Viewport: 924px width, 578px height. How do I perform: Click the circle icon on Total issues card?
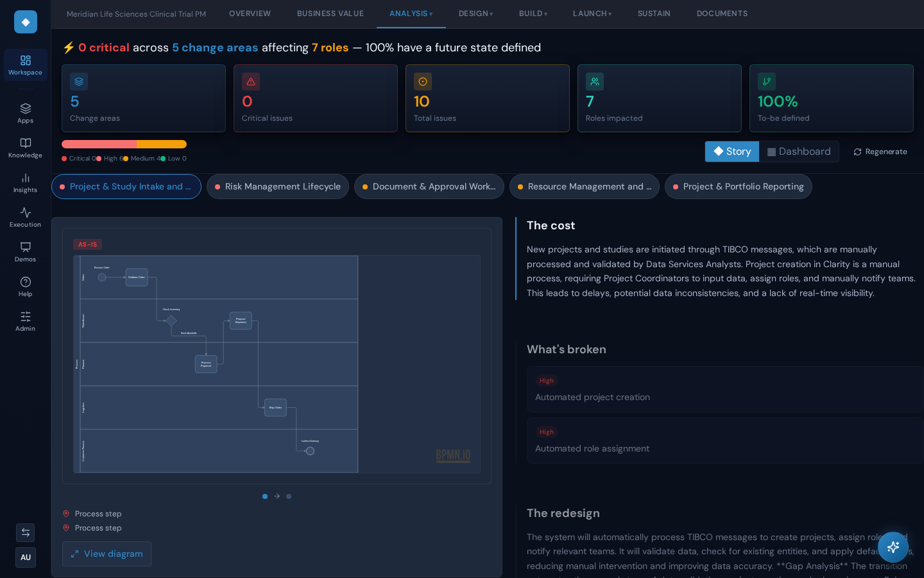[423, 82]
